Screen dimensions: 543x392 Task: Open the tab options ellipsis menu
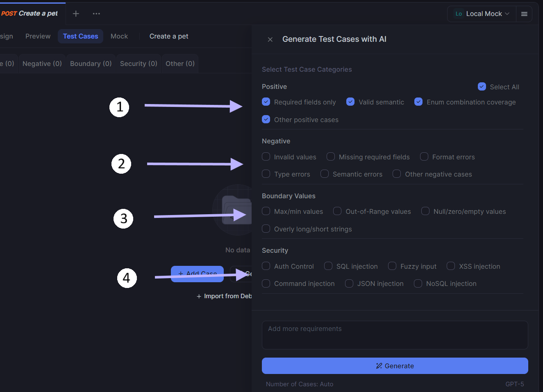click(96, 14)
